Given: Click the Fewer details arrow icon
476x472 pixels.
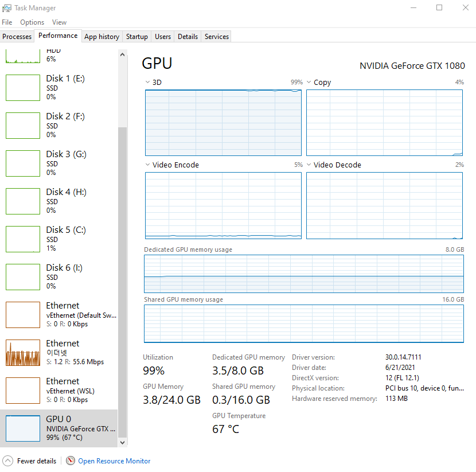Looking at the screenshot, I should coord(8,461).
